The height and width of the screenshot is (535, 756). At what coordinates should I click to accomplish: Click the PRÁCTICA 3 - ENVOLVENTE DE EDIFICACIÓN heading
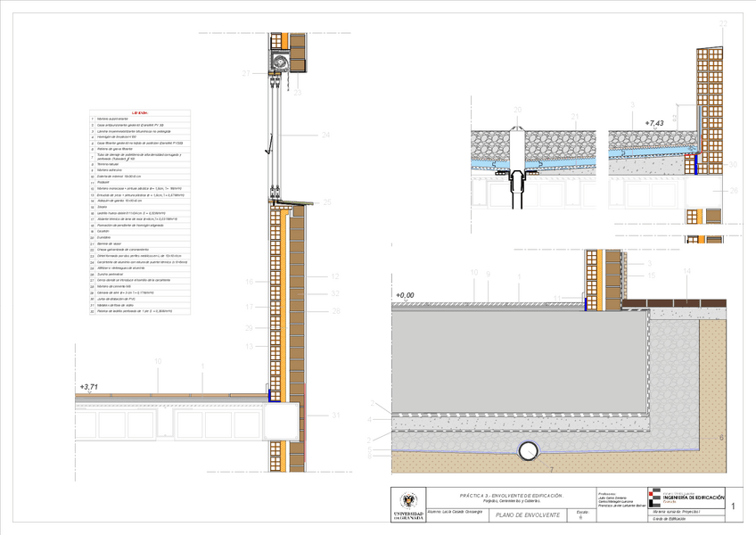pos(512,496)
